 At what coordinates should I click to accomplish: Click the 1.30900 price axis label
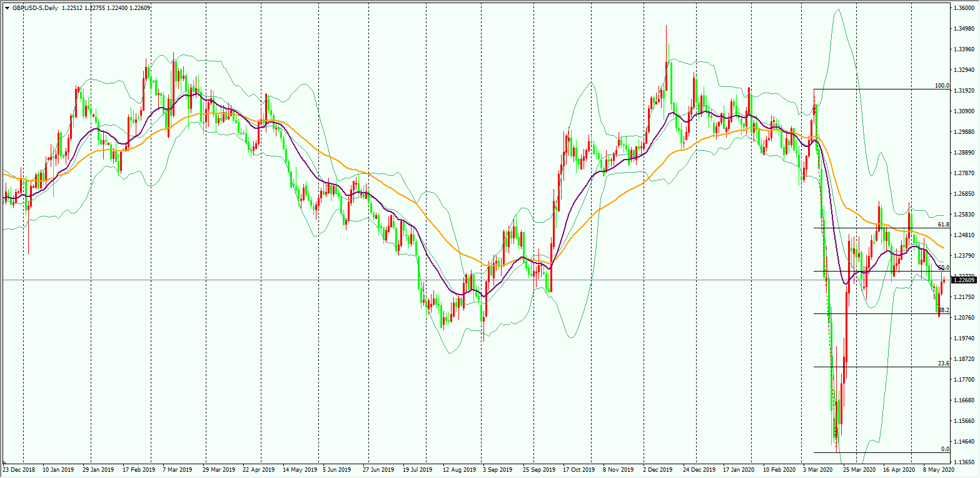(964, 111)
